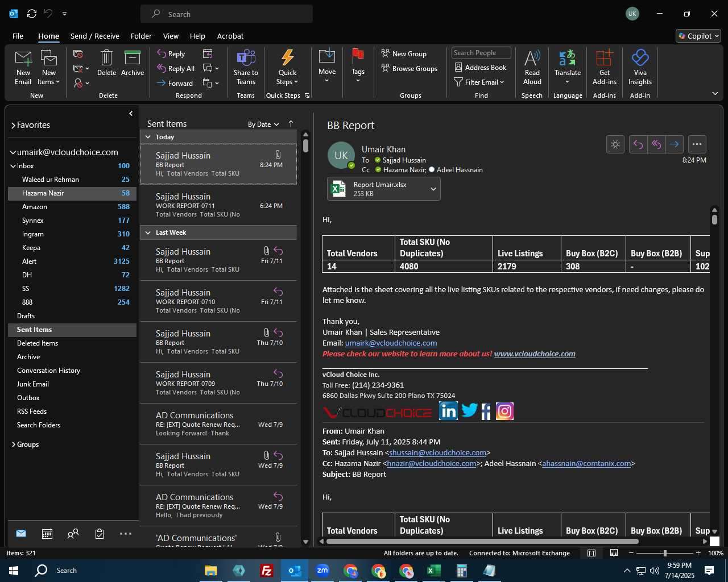The image size is (728, 582).
Task: Open Zoom from the Windows taskbar
Action: (x=322, y=571)
